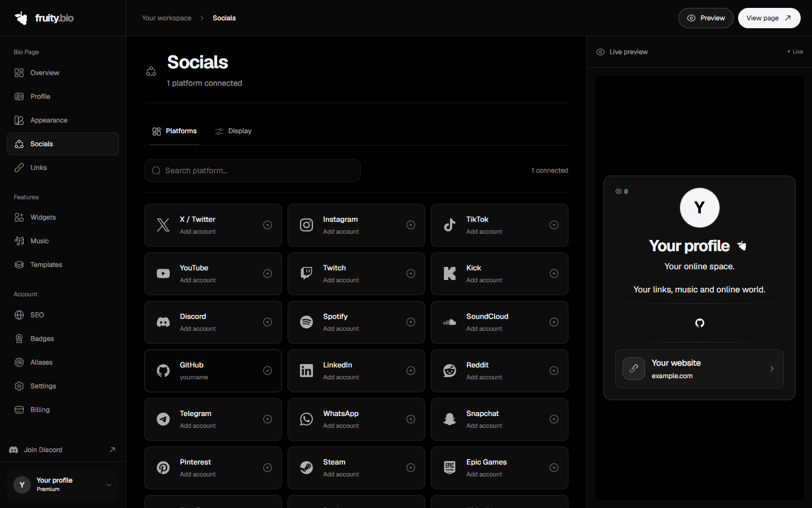Open Billing settings in sidebar
Screen dimensions: 812x508
coord(63,410)
